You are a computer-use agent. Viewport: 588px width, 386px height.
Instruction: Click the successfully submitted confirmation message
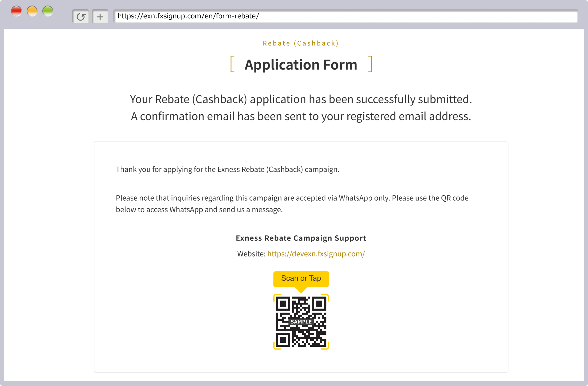point(301,99)
